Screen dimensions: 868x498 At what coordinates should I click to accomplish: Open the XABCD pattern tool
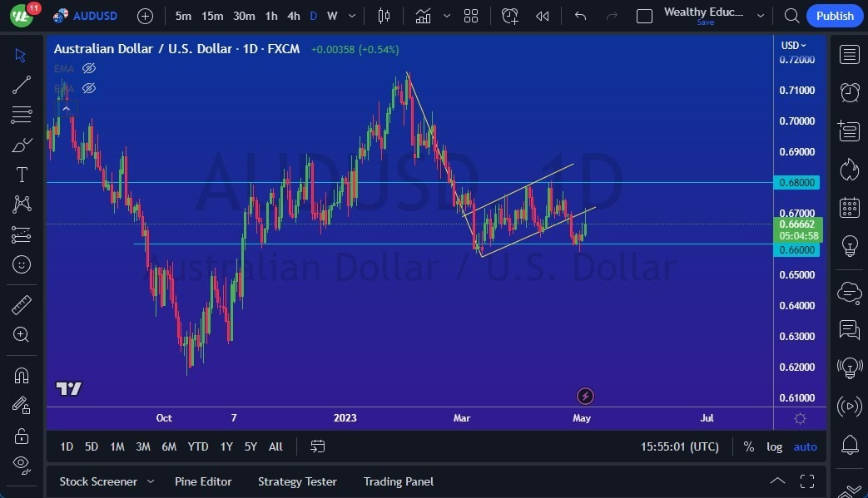pos(21,205)
